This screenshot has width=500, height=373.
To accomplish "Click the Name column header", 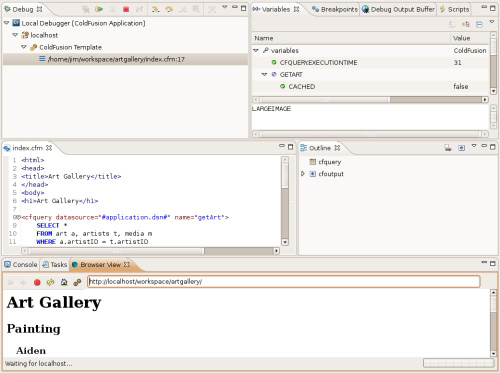I will point(351,38).
